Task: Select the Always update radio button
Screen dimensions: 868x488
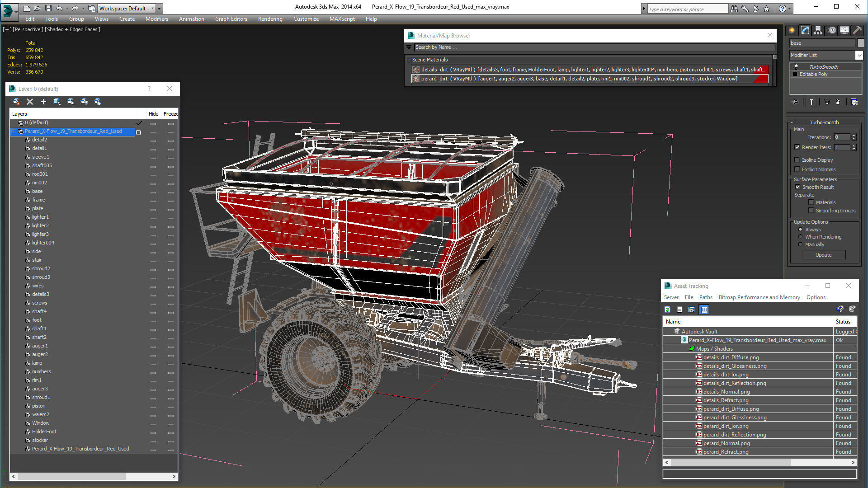Action: (x=800, y=230)
